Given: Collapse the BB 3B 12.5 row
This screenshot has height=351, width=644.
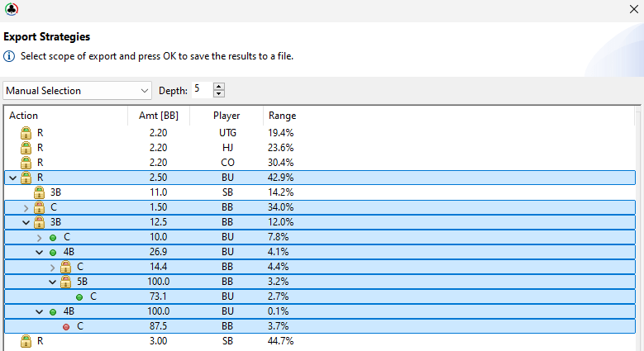Looking at the screenshot, I should pyautogui.click(x=26, y=222).
